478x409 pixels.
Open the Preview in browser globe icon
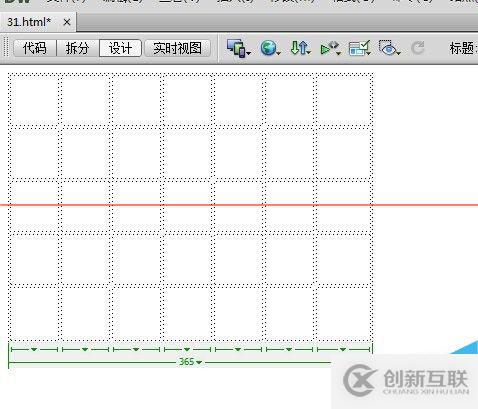270,48
